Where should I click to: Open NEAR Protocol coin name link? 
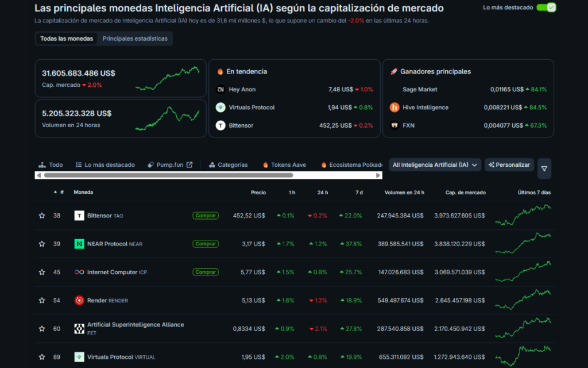[x=115, y=244]
